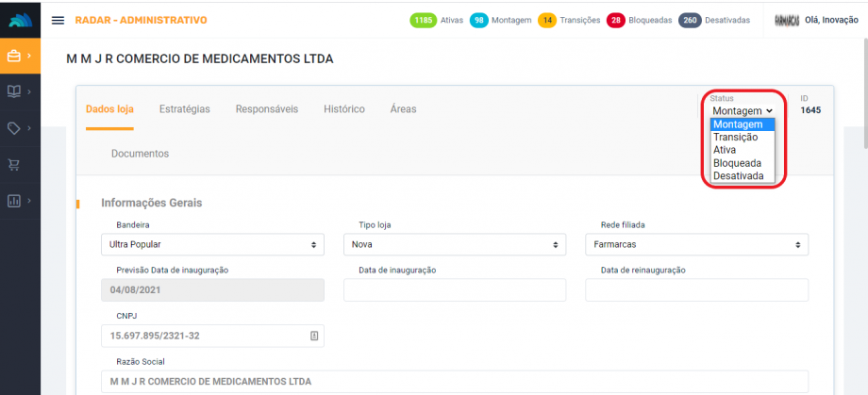The height and width of the screenshot is (395, 868).
Task: Click the briefcase icon in sidebar
Action: [x=14, y=56]
